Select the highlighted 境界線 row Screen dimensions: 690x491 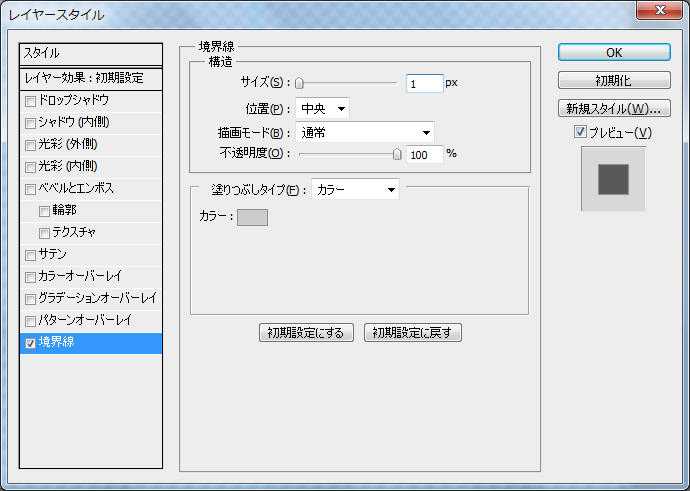tap(91, 344)
